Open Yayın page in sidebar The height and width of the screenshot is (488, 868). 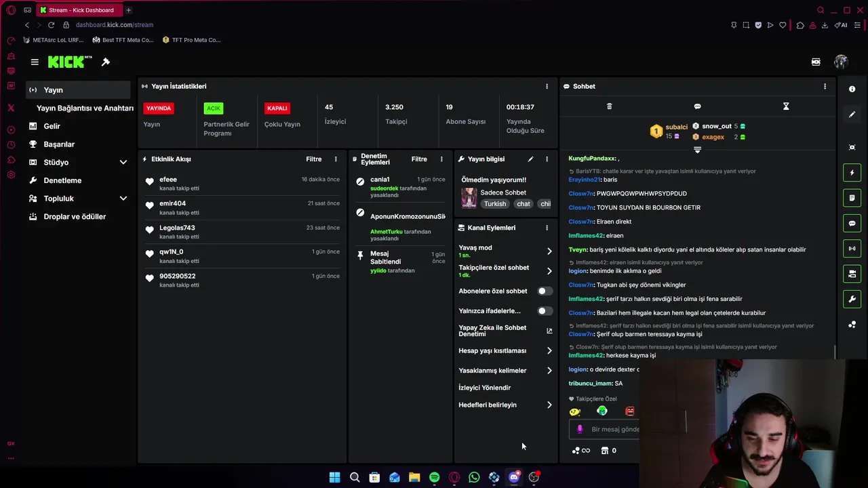pos(78,90)
